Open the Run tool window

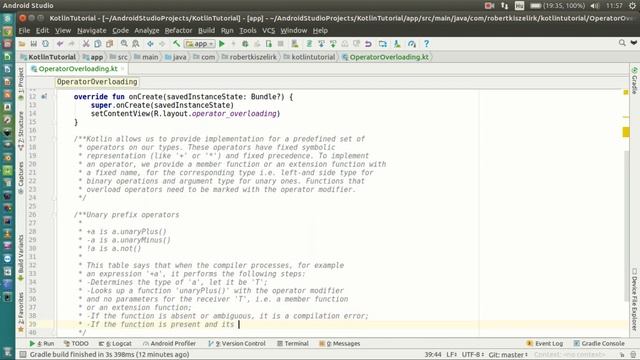(x=42, y=344)
